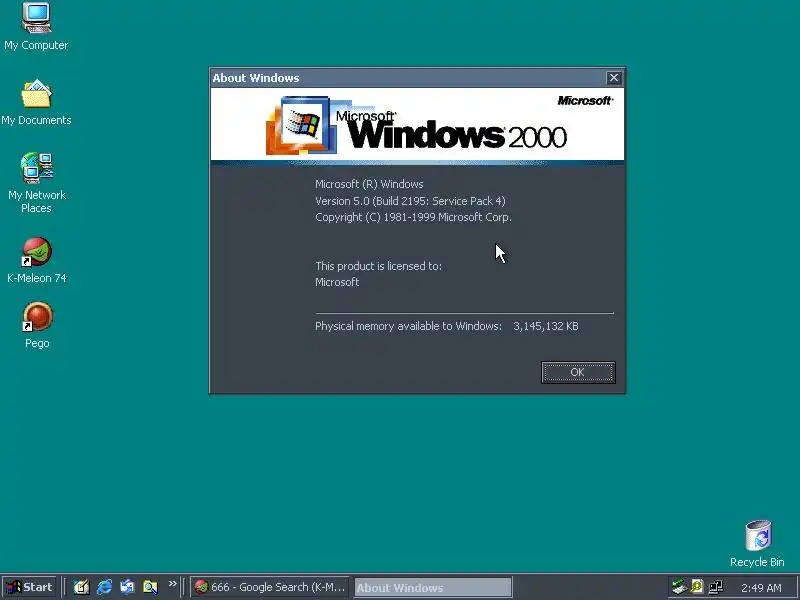Select the My Documents desktop icon

(x=36, y=102)
